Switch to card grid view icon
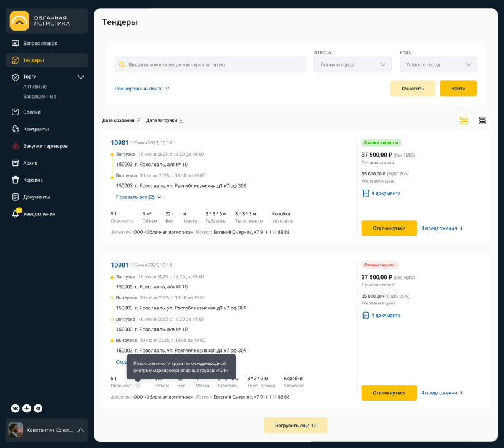The height and width of the screenshot is (448, 504). coord(463,120)
